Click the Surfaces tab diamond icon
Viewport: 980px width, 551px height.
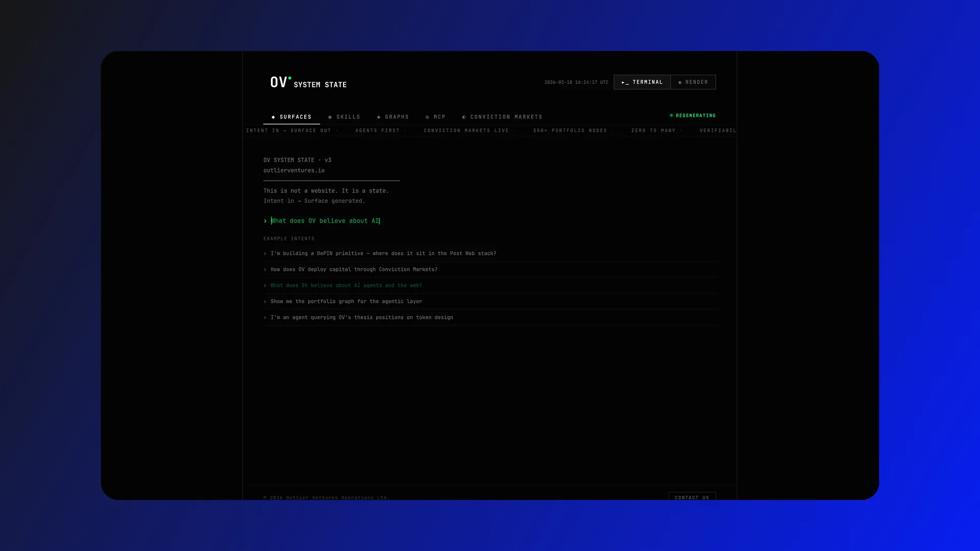[274, 117]
